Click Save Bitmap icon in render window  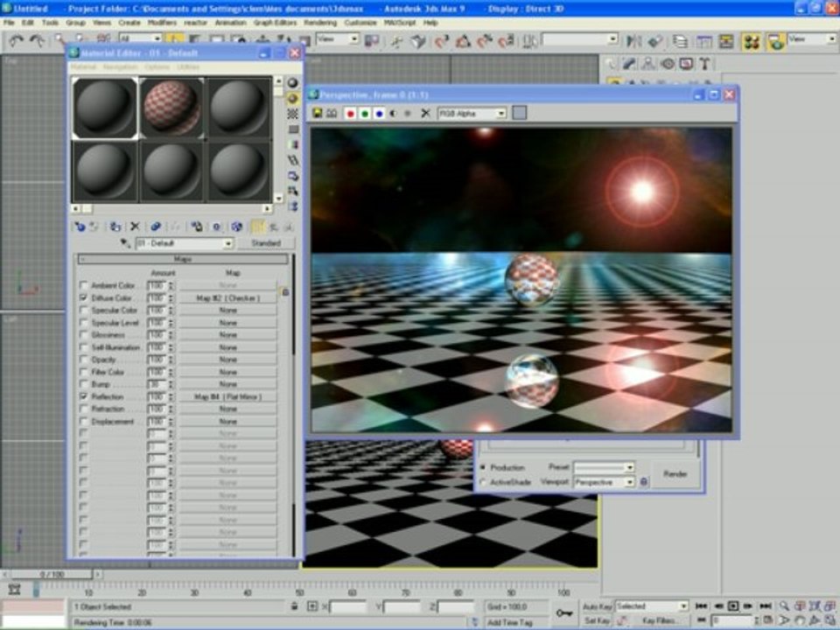pos(318,113)
